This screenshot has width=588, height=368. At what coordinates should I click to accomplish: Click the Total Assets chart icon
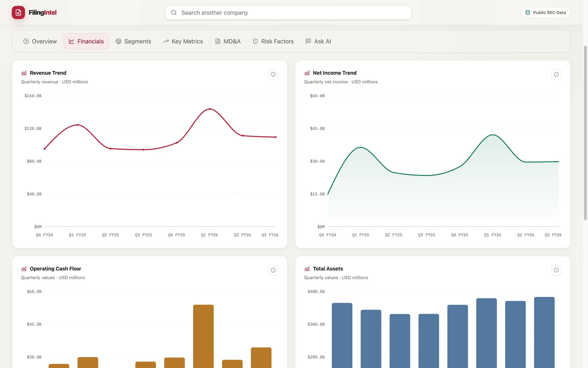[307, 269]
